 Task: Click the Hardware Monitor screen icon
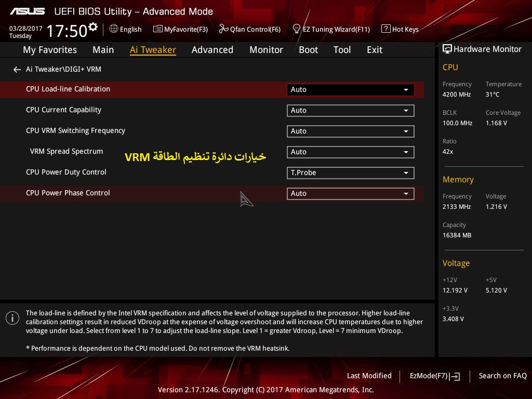447,49
